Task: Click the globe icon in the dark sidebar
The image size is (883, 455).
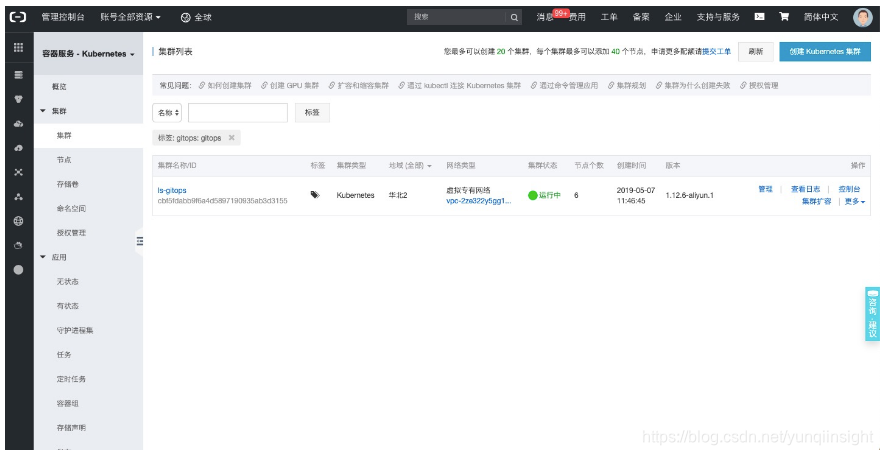Action: (19, 221)
